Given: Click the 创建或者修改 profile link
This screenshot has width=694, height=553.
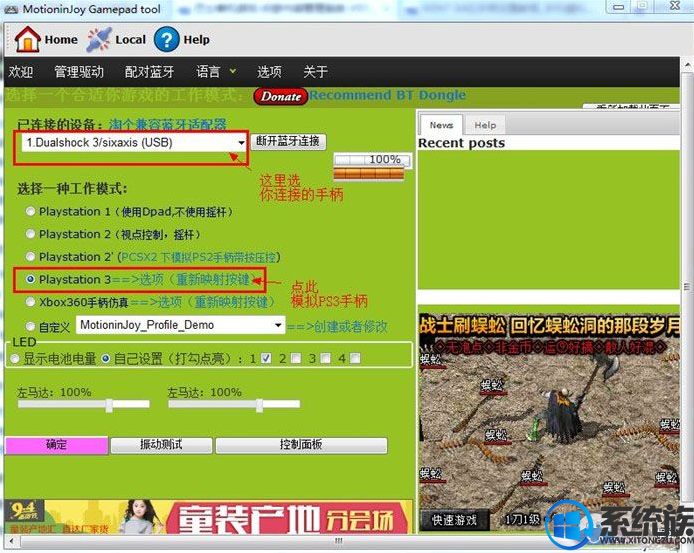Looking at the screenshot, I should [337, 327].
